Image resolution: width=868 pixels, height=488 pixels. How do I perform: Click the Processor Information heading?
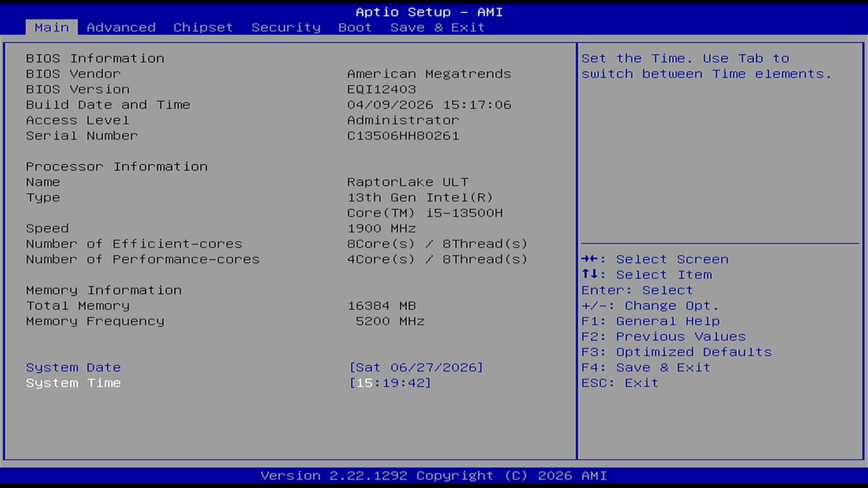[x=117, y=167]
